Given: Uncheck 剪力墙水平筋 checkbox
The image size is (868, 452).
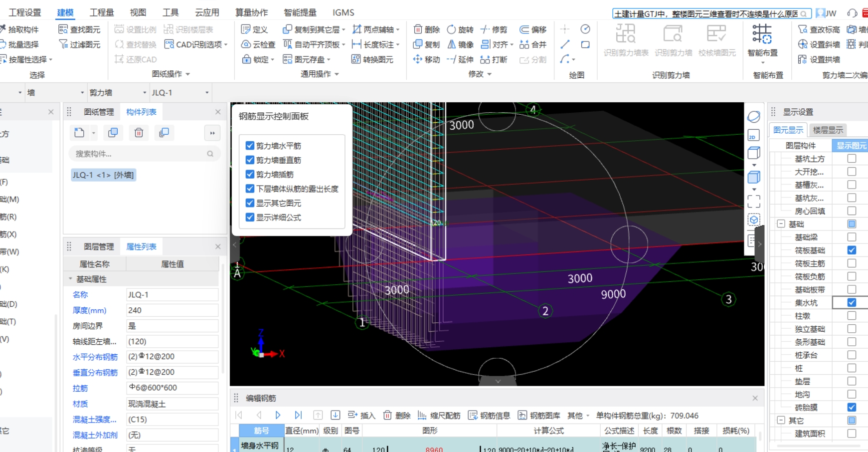Looking at the screenshot, I should click(x=250, y=146).
